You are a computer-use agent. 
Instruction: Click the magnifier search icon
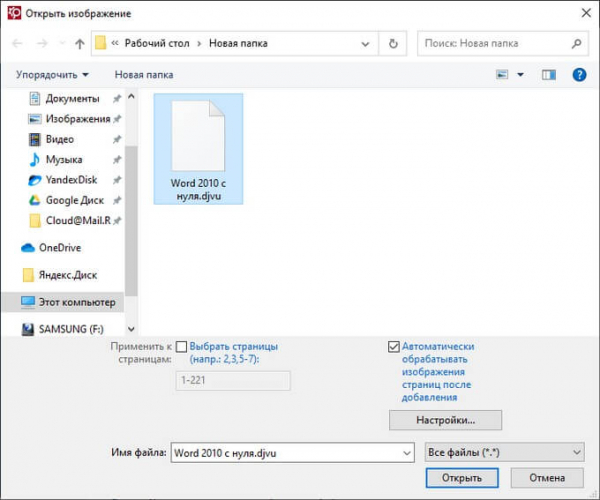(x=577, y=44)
